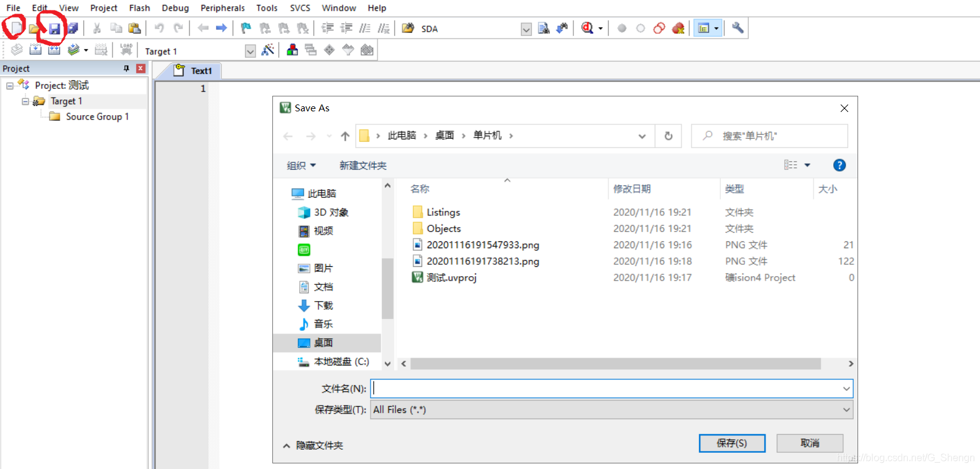Click the Open file folder icon
Viewport: 980px width, 469px height.
click(35, 29)
